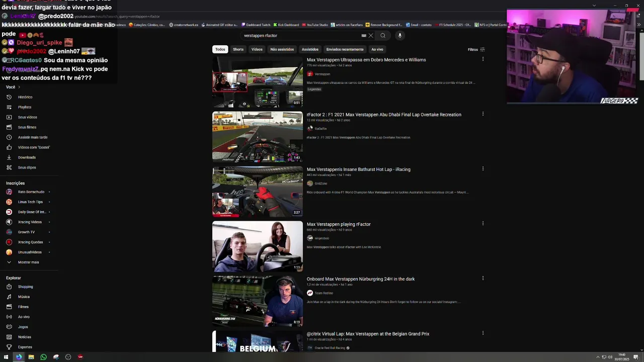Open Música under Explorar
Viewport: 644px width, 362px height.
tap(24, 297)
